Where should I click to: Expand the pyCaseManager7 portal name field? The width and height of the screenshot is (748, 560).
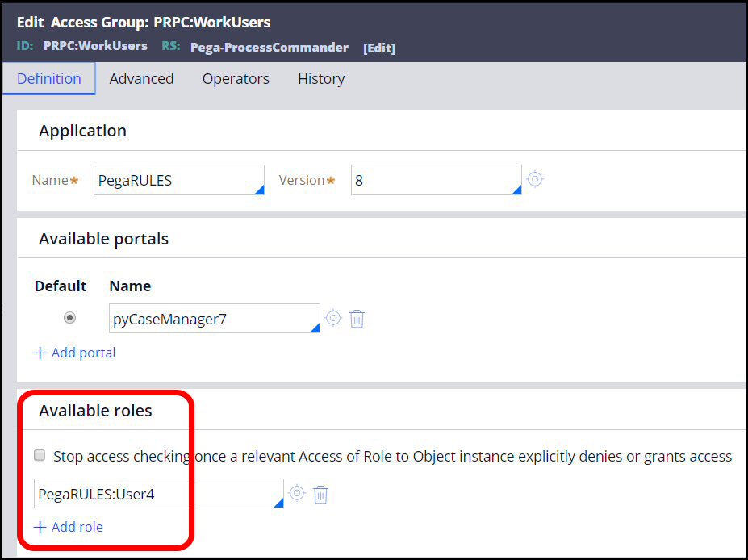tap(314, 327)
